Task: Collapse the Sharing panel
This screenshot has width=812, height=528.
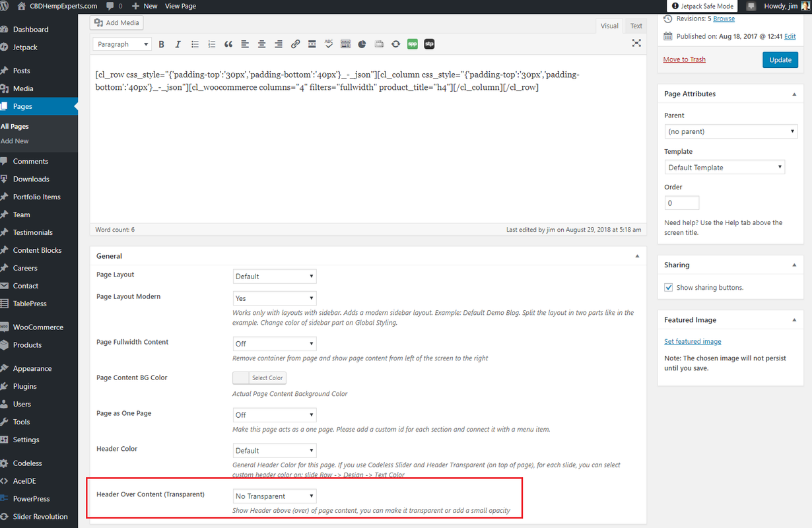Action: 794,265
